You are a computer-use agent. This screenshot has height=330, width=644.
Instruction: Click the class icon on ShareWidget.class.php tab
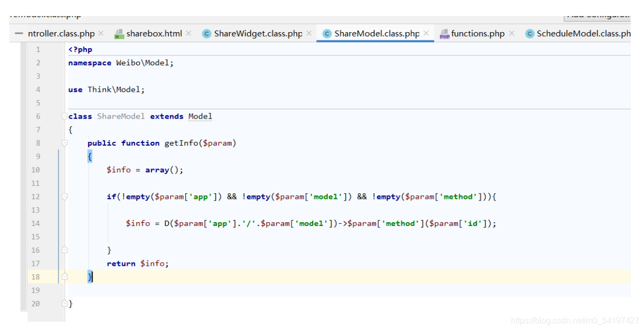click(x=207, y=34)
